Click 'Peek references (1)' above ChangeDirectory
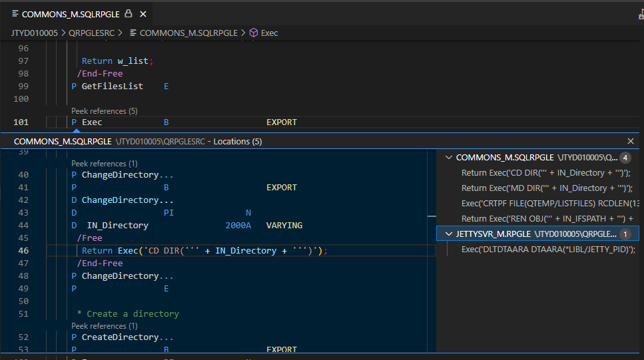 104,164
